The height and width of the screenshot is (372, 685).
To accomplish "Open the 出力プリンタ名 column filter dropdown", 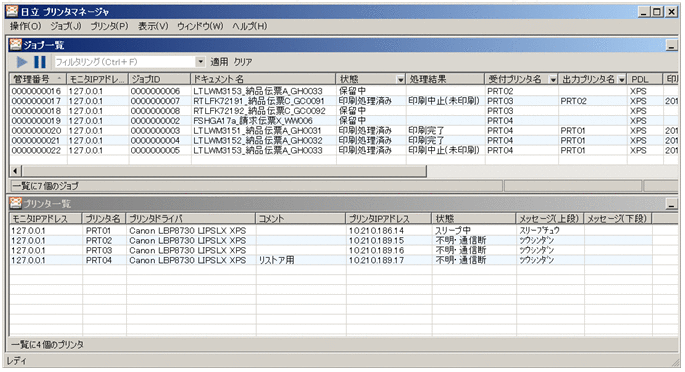I will (x=622, y=79).
